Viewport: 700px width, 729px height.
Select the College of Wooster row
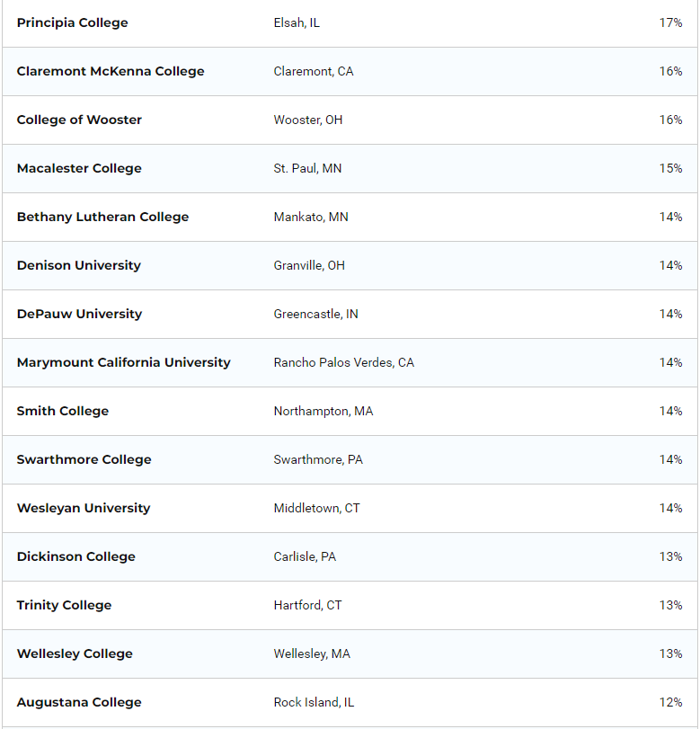tap(79, 120)
